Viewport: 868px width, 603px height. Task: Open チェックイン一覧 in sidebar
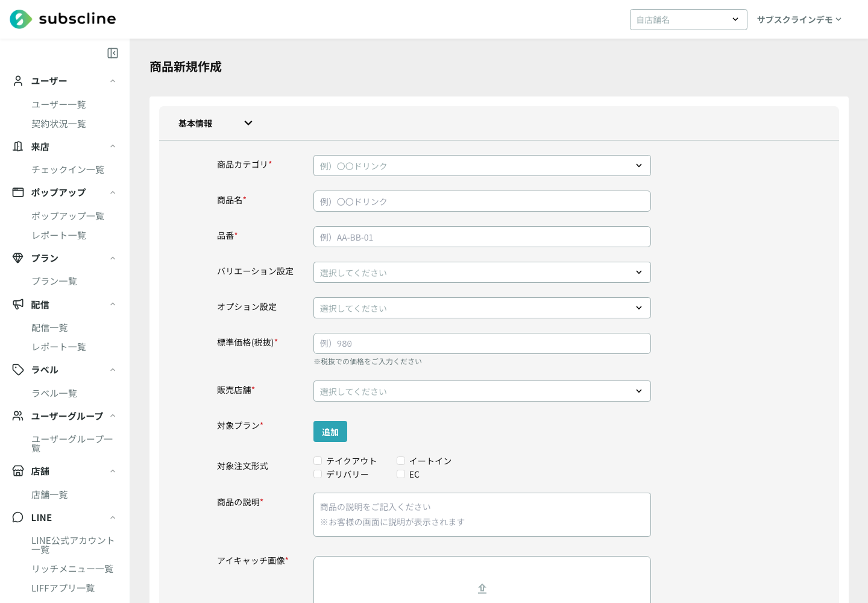pos(68,169)
